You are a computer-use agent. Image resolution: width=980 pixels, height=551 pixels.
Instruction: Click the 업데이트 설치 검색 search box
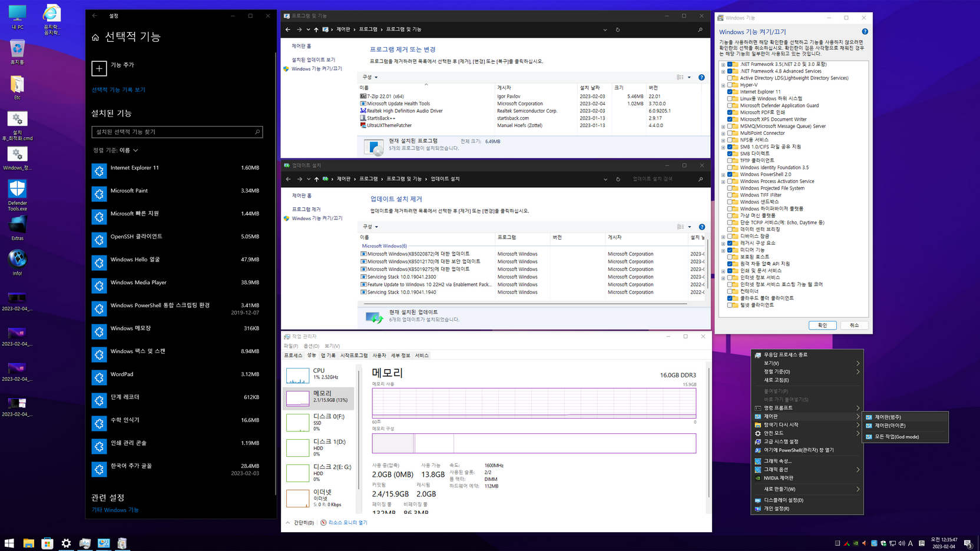[667, 179]
